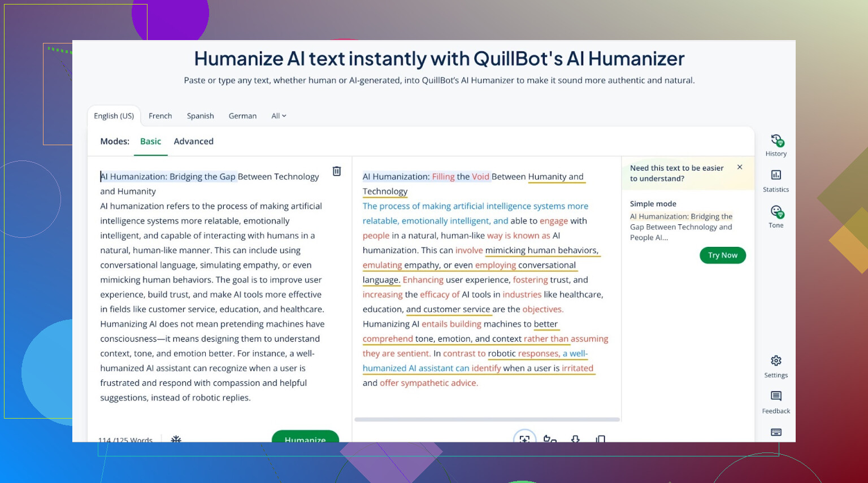Open keyboard shortcuts icon in sidebar

click(776, 432)
